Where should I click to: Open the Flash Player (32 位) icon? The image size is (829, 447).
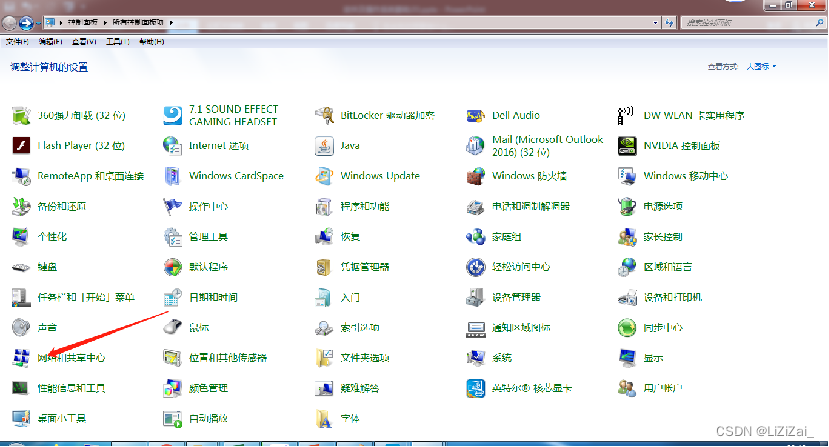21,145
